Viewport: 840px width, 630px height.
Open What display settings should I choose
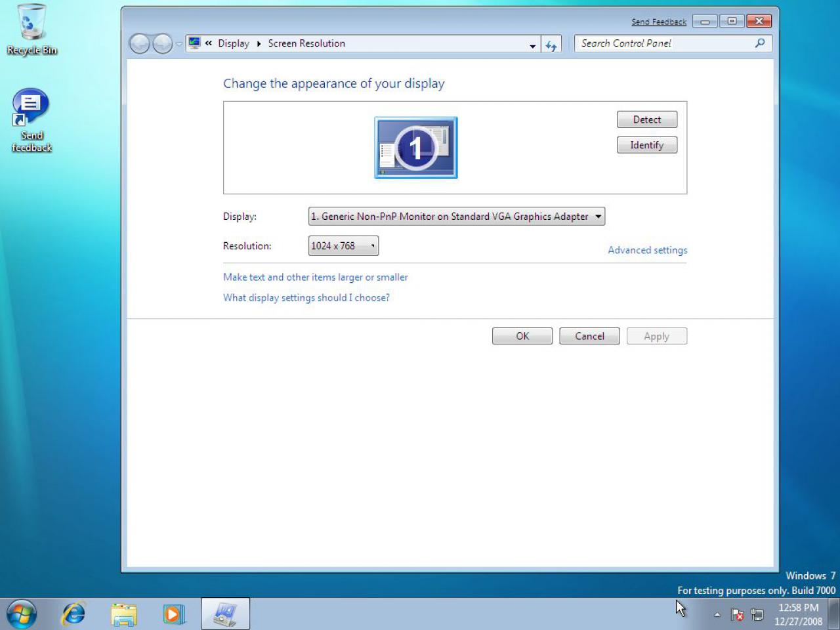(x=306, y=297)
